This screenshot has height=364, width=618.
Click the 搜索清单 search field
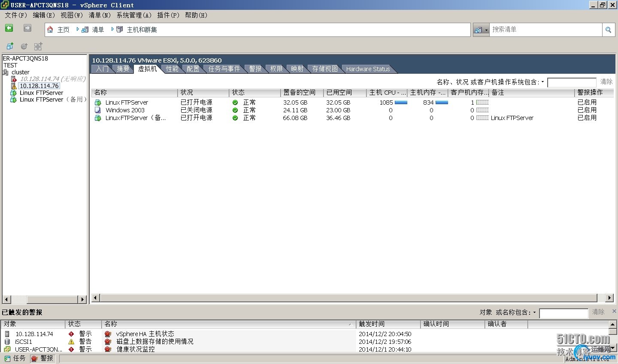click(x=546, y=30)
